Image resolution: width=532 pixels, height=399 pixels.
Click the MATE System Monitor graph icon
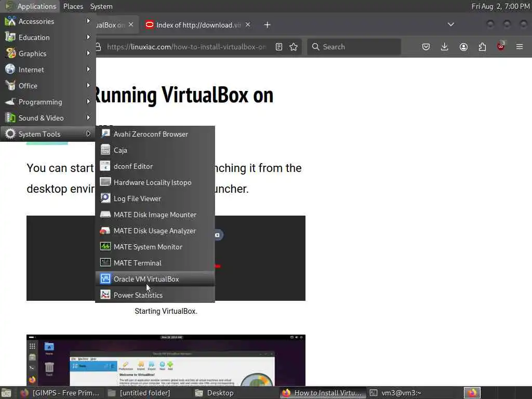pyautogui.click(x=105, y=247)
